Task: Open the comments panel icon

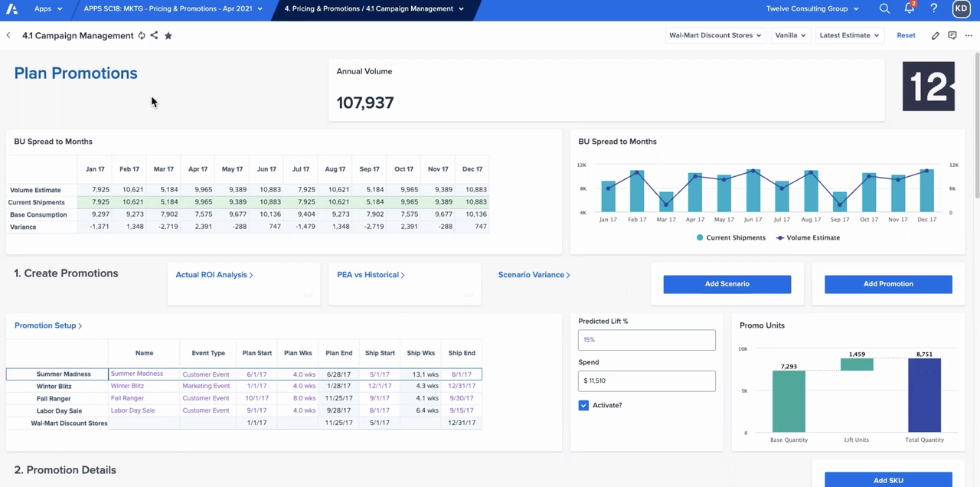Action: point(952,35)
